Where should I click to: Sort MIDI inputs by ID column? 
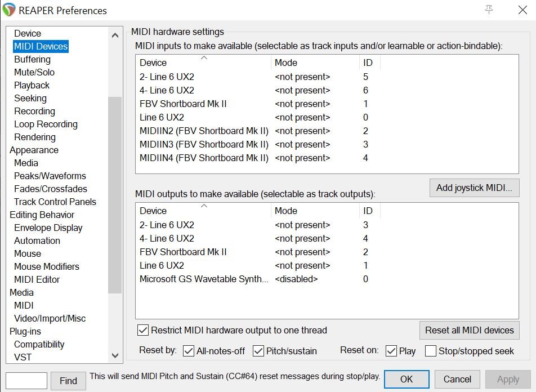pyautogui.click(x=368, y=63)
